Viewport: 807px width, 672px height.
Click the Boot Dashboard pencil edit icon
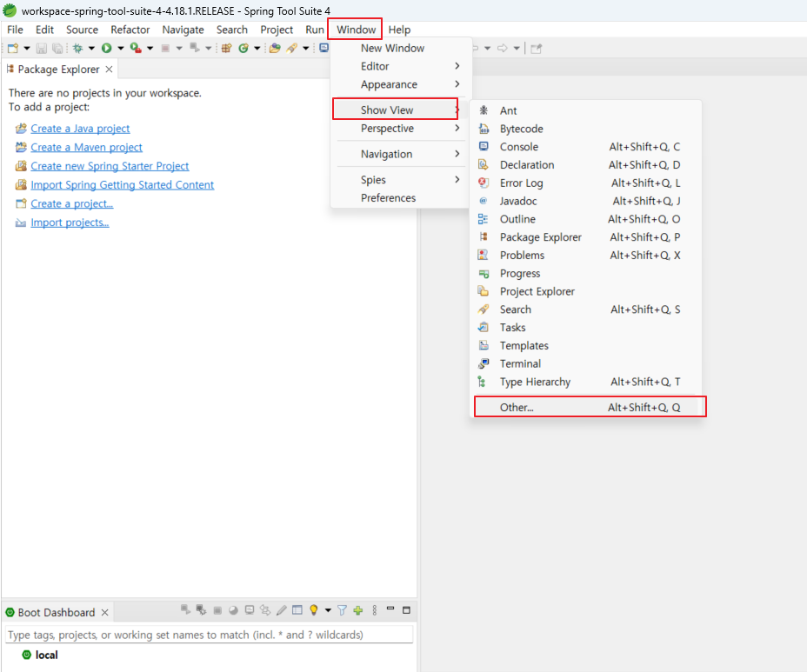(x=282, y=610)
